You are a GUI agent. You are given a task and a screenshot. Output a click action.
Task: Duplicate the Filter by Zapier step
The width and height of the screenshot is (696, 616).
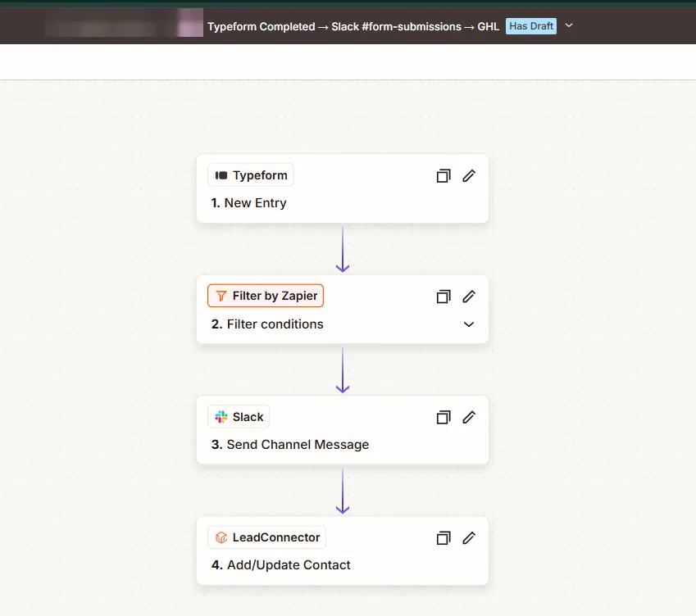point(444,297)
